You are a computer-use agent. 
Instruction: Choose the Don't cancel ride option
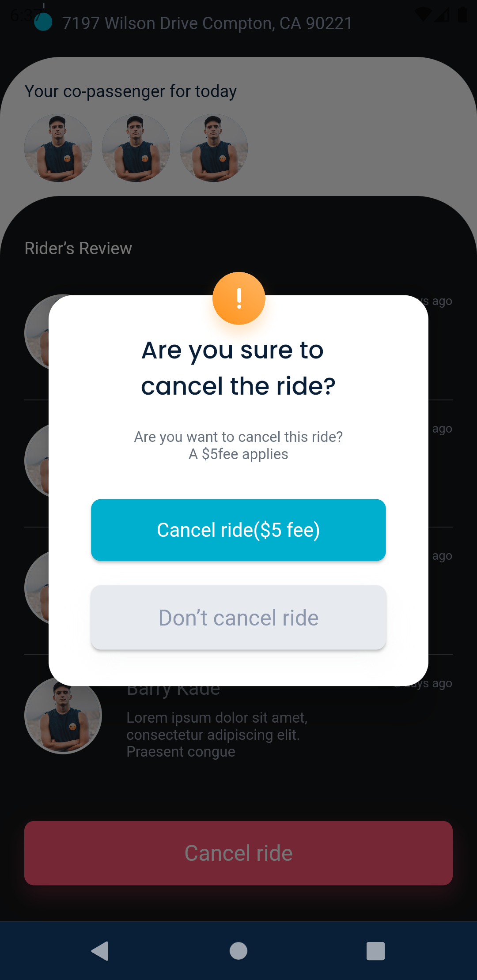click(x=238, y=618)
